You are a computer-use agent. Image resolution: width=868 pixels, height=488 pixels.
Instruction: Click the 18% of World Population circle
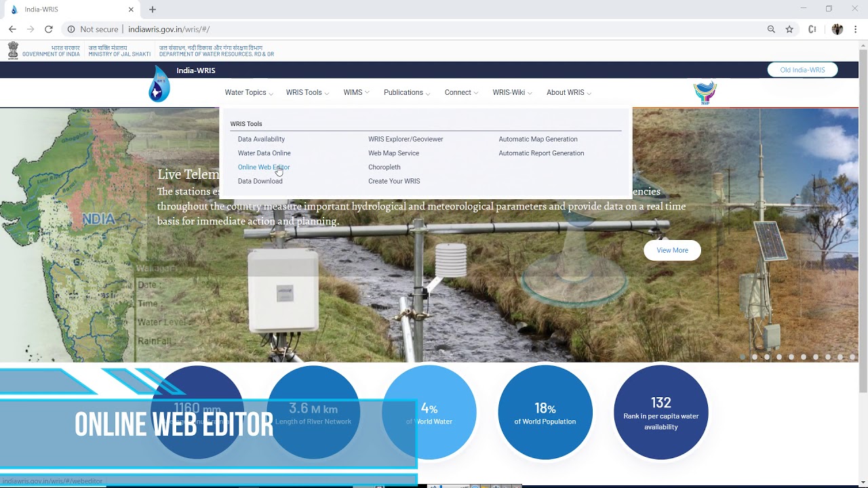click(x=545, y=412)
